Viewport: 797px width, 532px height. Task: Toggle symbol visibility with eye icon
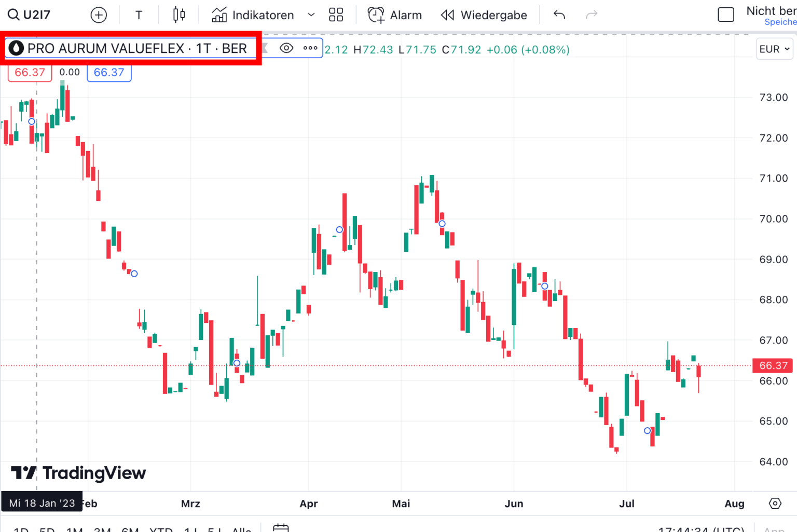pos(286,48)
